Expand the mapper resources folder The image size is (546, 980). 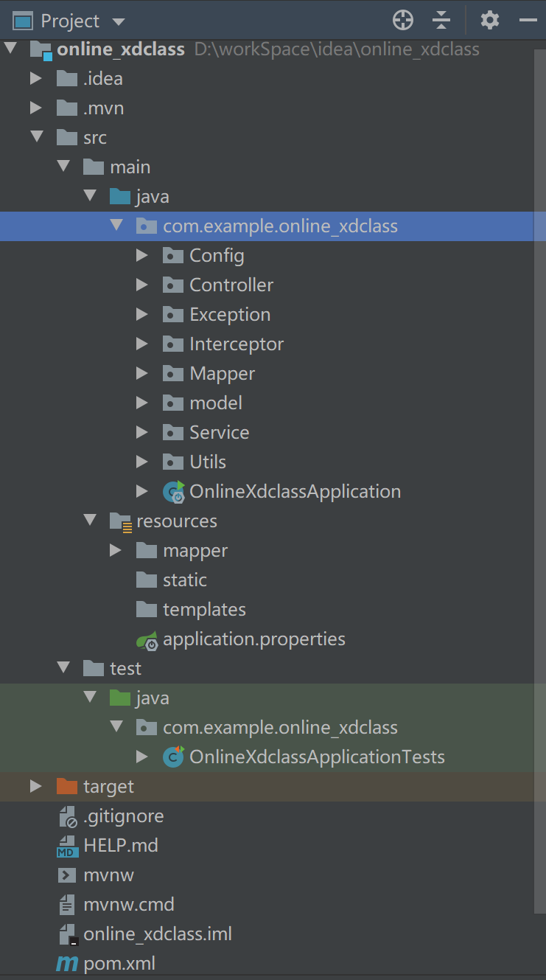pos(116,551)
